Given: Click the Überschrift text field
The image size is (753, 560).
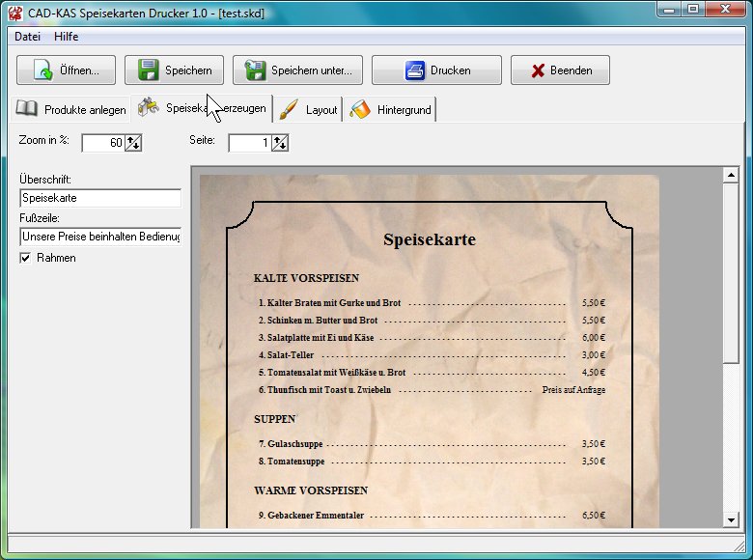Looking at the screenshot, I should 99,198.
